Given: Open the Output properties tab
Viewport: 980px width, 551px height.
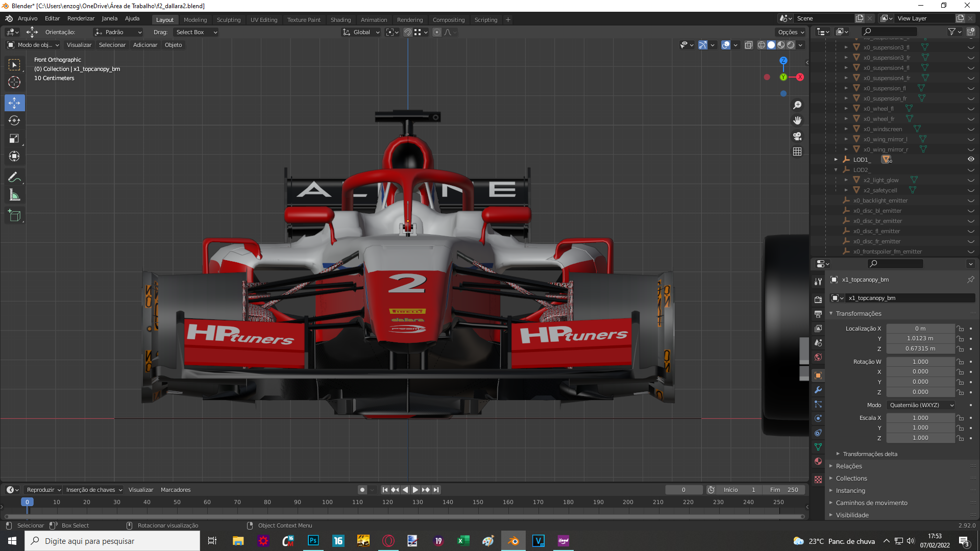Looking at the screenshot, I should tap(818, 314).
